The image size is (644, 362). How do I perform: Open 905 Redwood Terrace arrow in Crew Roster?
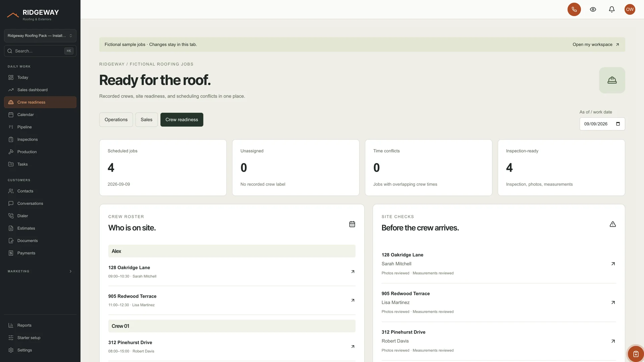pos(353,300)
